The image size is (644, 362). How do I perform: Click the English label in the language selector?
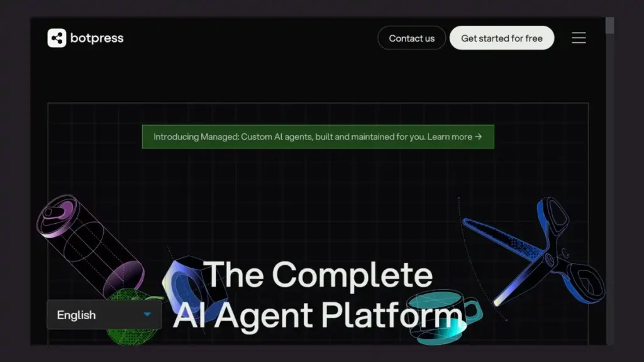tap(75, 314)
